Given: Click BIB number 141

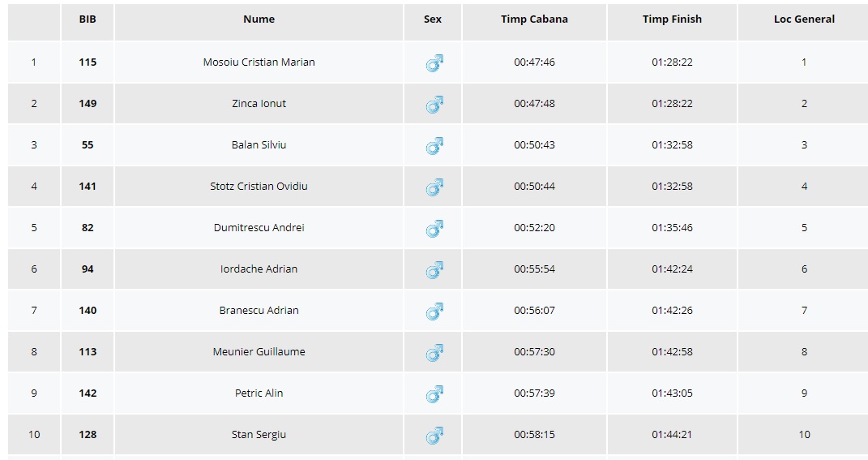Looking at the screenshot, I should (88, 187).
